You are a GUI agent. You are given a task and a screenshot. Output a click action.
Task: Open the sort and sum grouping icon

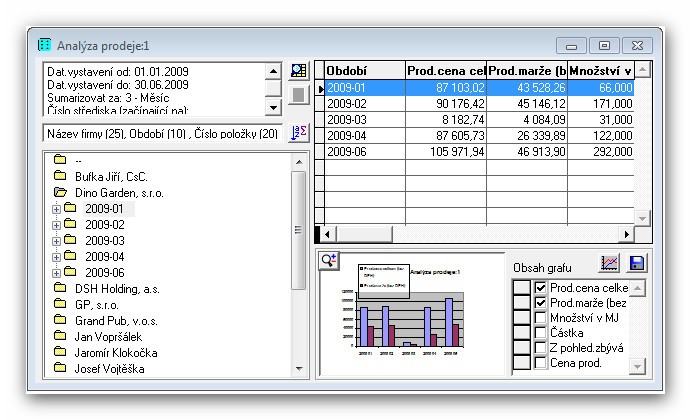298,133
